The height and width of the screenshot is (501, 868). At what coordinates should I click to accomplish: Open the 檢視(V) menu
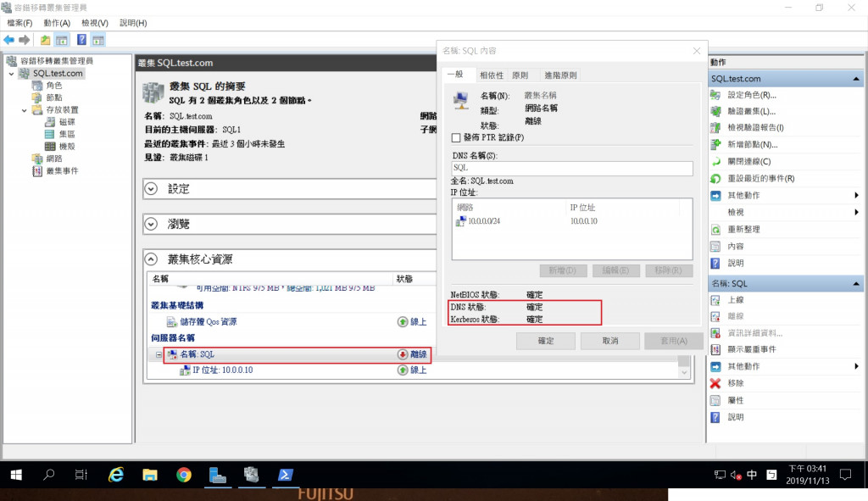[95, 23]
